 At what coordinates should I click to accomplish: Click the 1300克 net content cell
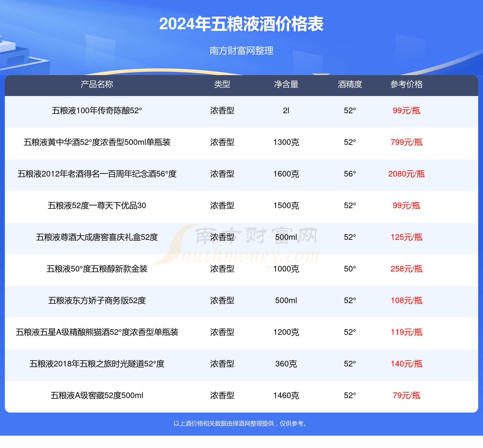pyautogui.click(x=286, y=142)
